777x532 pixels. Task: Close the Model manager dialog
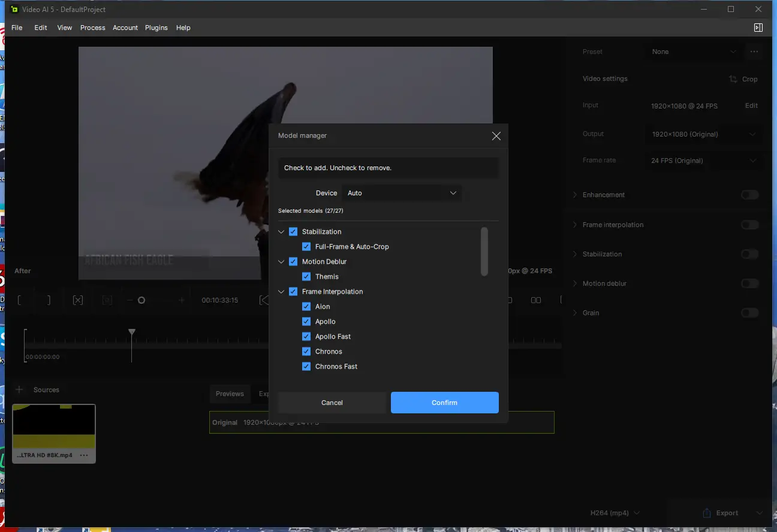pyautogui.click(x=496, y=136)
